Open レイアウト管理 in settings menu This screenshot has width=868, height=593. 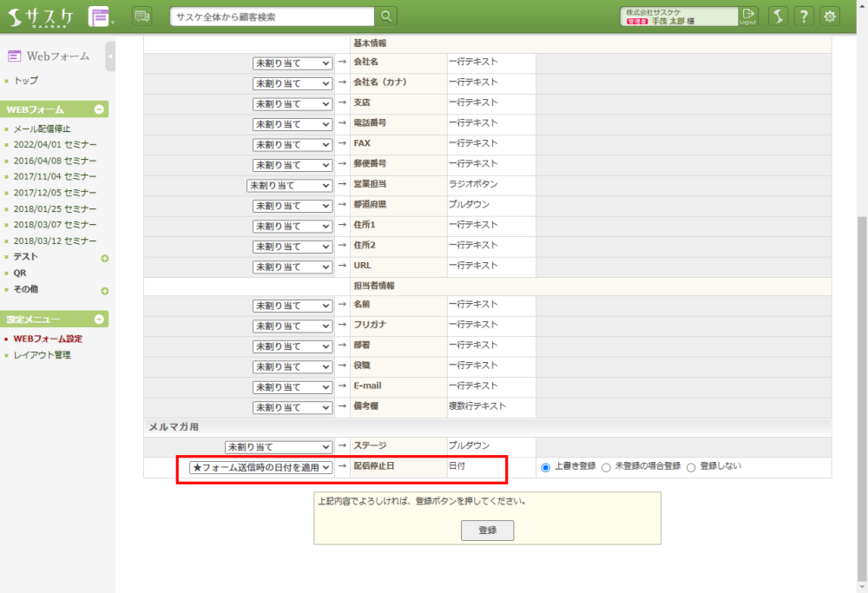[43, 355]
